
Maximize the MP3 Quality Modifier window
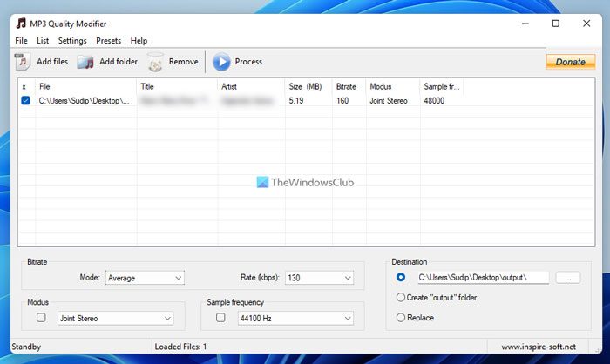[x=556, y=24]
